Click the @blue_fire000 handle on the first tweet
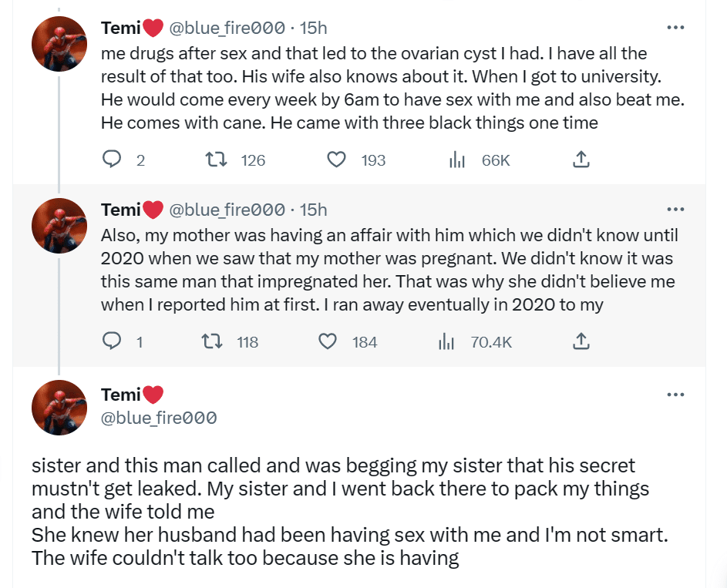Image resolution: width=727 pixels, height=588 pixels. click(226, 28)
